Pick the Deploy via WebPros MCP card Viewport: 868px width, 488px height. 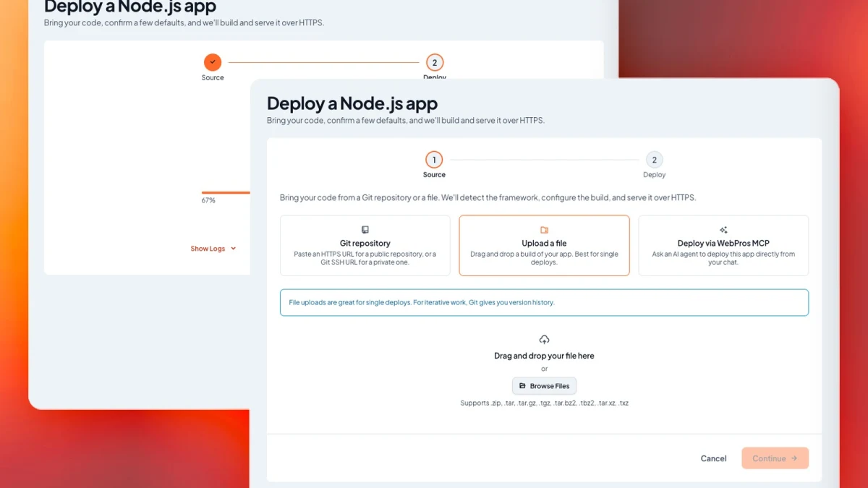[723, 246]
